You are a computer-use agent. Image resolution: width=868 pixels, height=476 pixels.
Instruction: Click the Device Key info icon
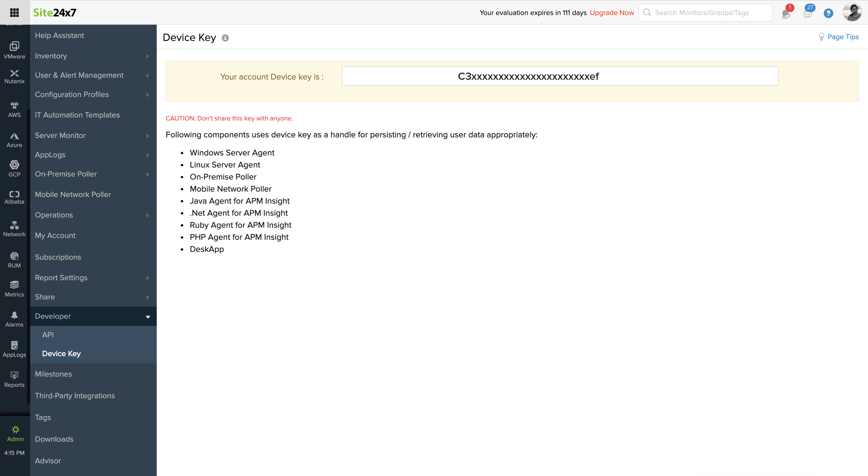coord(225,38)
